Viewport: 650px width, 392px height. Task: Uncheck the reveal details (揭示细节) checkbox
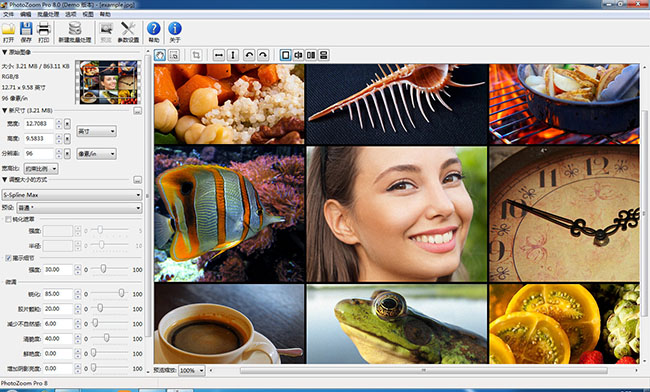pos(8,258)
